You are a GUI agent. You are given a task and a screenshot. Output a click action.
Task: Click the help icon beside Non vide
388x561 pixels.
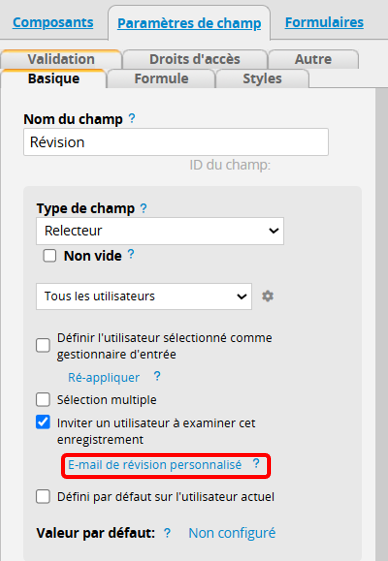click(131, 254)
